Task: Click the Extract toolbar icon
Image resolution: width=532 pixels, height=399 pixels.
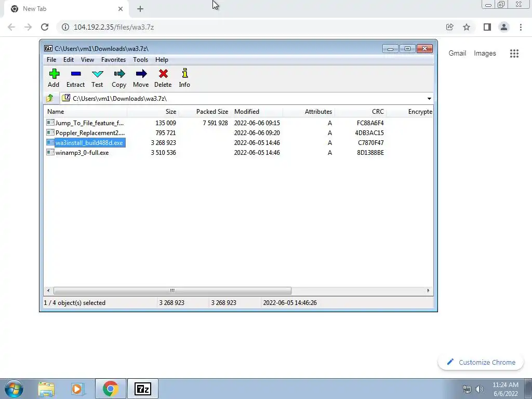Action: [76, 74]
